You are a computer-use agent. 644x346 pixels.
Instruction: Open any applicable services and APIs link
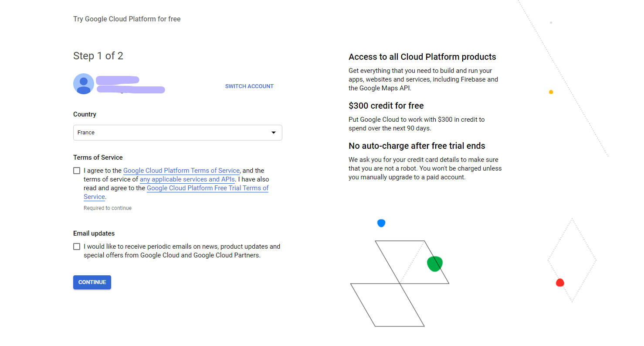click(x=187, y=179)
